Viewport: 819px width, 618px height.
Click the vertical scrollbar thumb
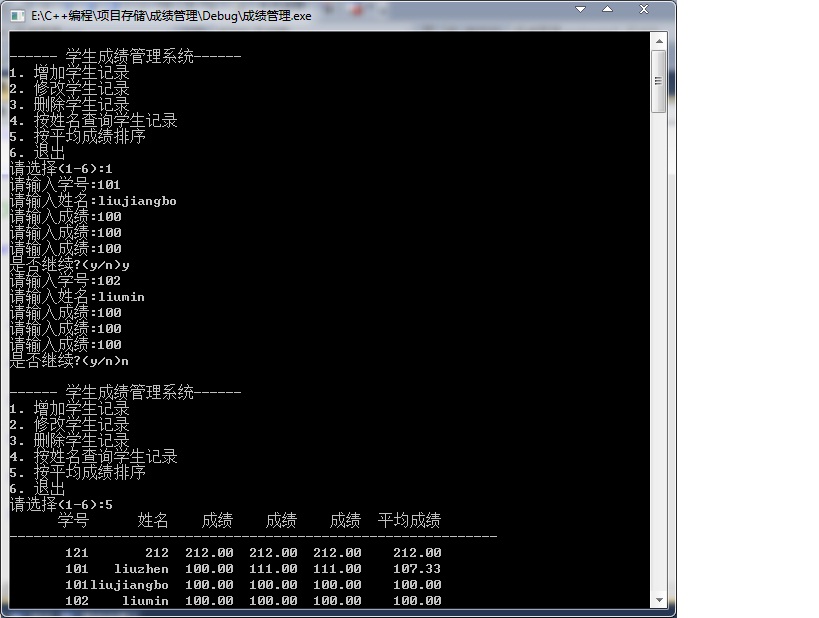pyautogui.click(x=659, y=81)
